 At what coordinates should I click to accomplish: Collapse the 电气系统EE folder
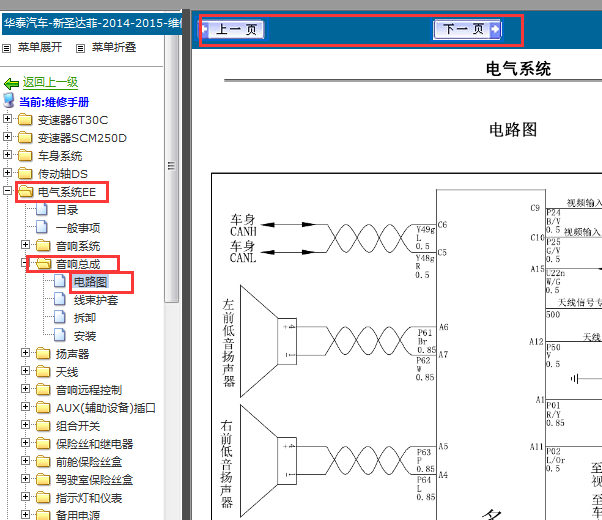pyautogui.click(x=7, y=190)
